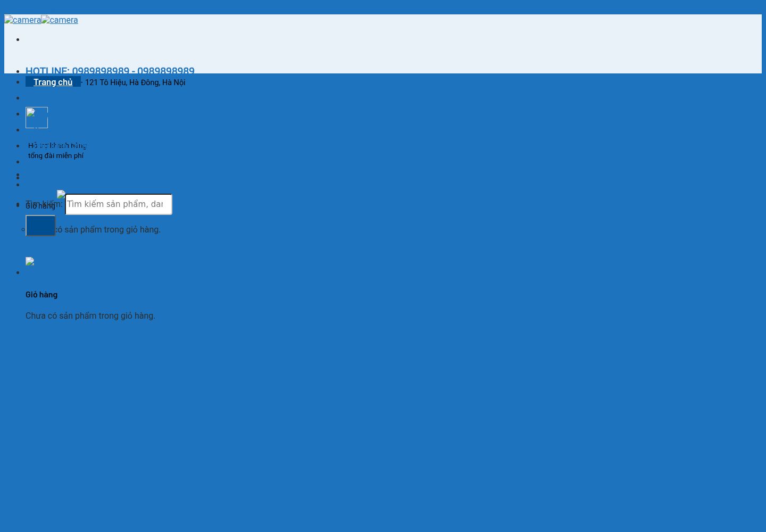Viewport: 766px width, 532px height.
Task: Click the broken cart image above the Giỏ hàng heading
Action: pyautogui.click(x=30, y=261)
